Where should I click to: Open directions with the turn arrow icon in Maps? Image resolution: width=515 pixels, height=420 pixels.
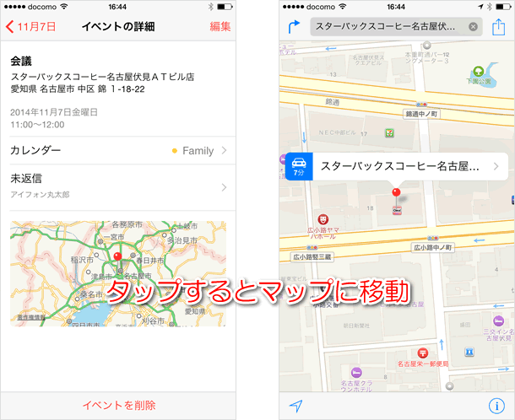click(x=294, y=27)
